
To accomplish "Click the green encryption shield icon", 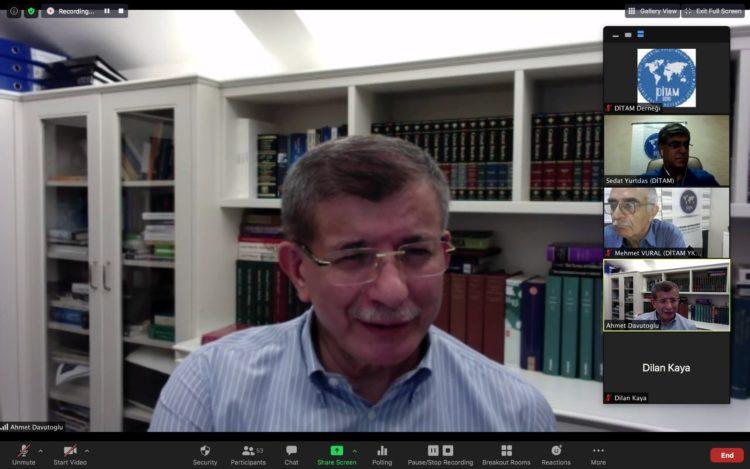I will pyautogui.click(x=31, y=11).
